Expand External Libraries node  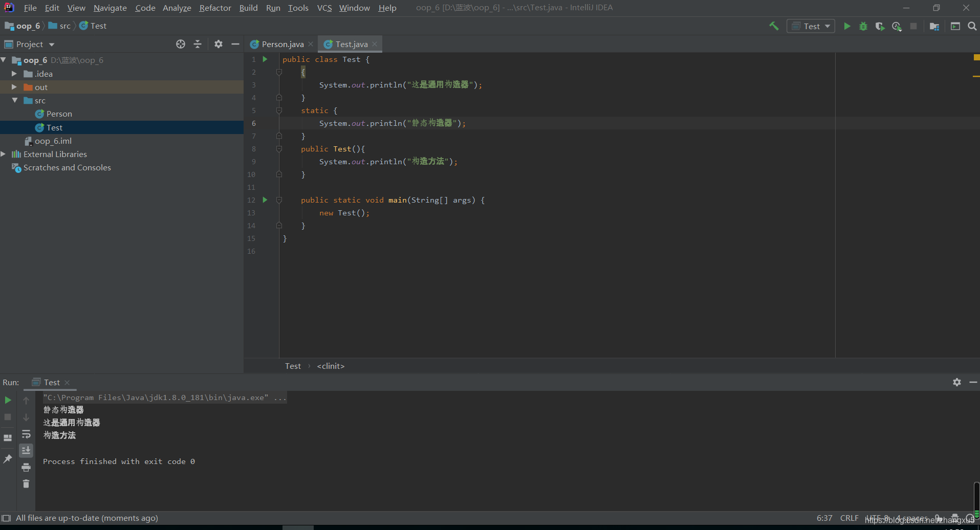4,154
